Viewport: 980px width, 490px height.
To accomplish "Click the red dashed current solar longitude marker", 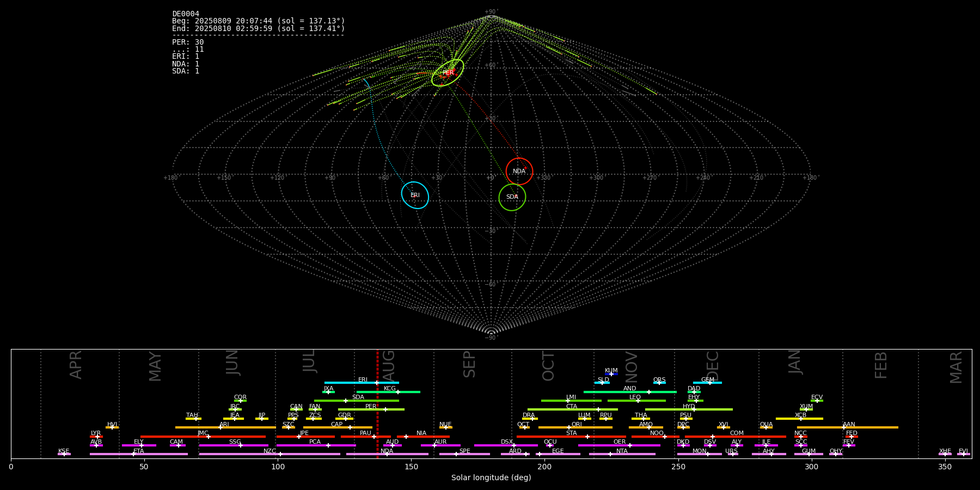I will point(377,403).
